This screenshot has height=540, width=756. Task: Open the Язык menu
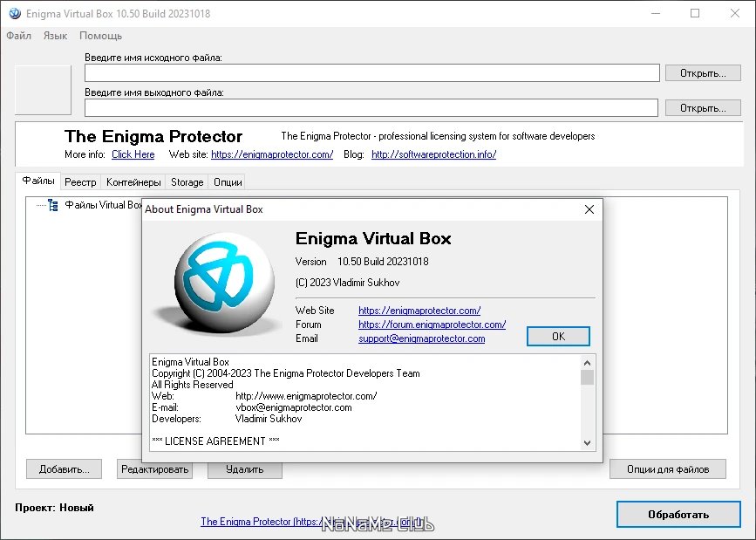click(55, 36)
